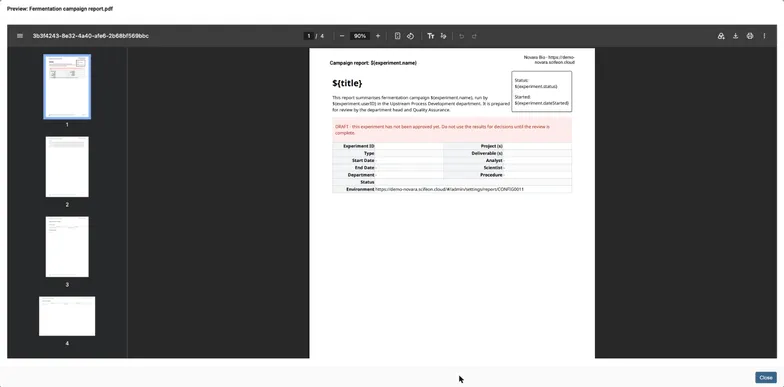Viewport: 784px width, 387px height.
Task: Click the zoom in plus button
Action: coord(378,36)
